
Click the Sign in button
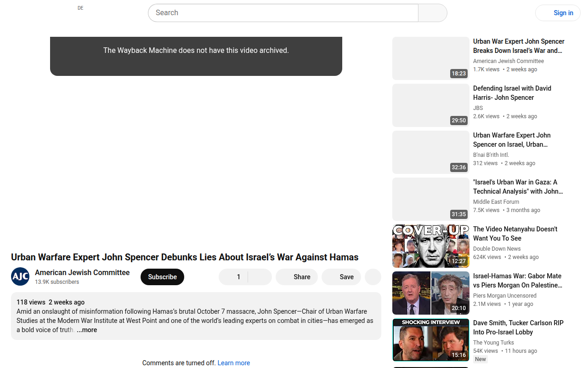click(x=558, y=13)
